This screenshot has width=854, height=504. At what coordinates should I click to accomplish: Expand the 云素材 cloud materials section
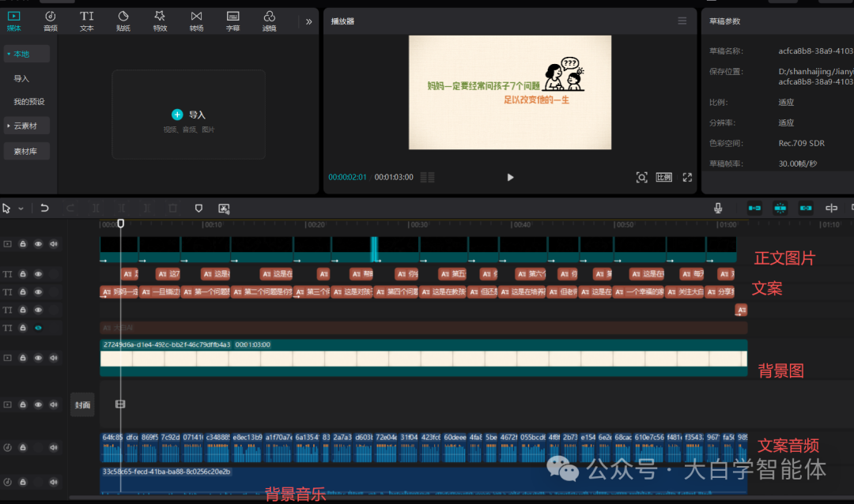pyautogui.click(x=26, y=126)
